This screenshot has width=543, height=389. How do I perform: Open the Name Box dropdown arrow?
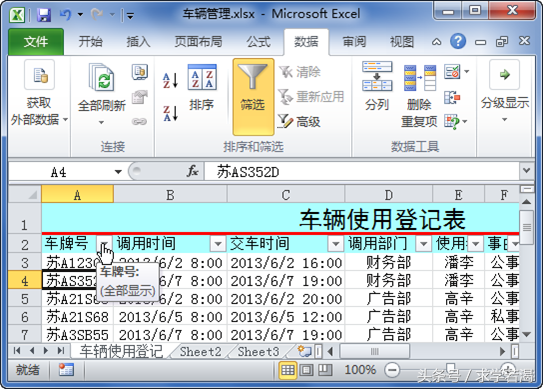point(118,172)
